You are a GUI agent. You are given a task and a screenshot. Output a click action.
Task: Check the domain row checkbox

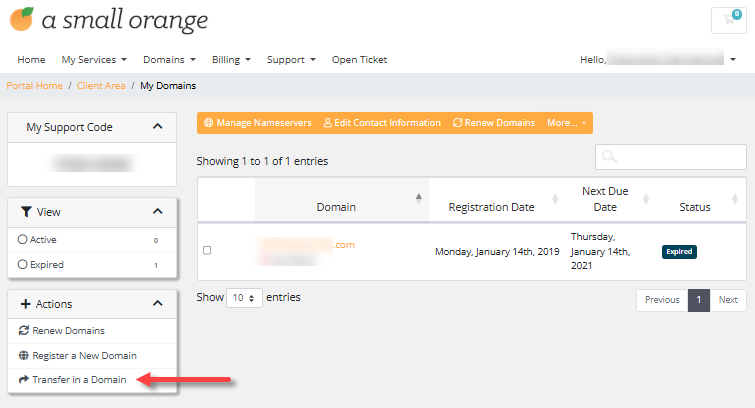point(207,250)
